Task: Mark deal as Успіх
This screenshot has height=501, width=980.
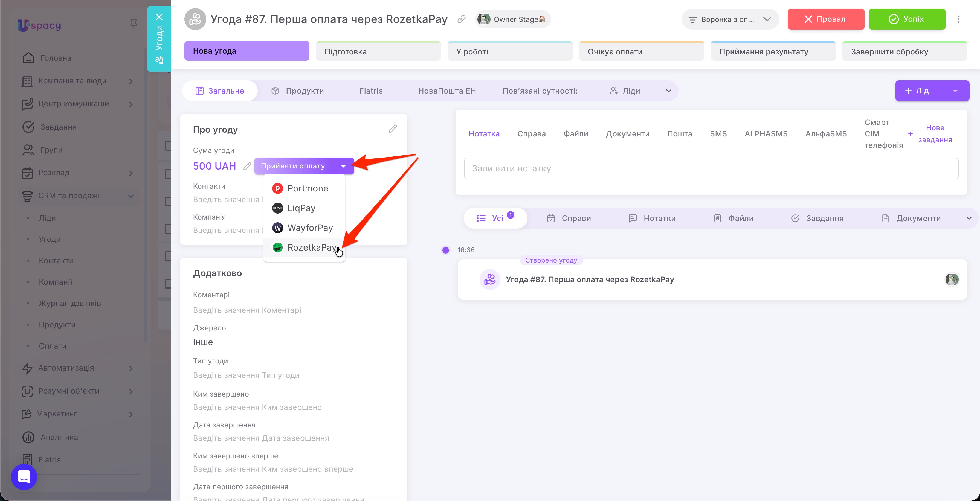Action: click(907, 19)
